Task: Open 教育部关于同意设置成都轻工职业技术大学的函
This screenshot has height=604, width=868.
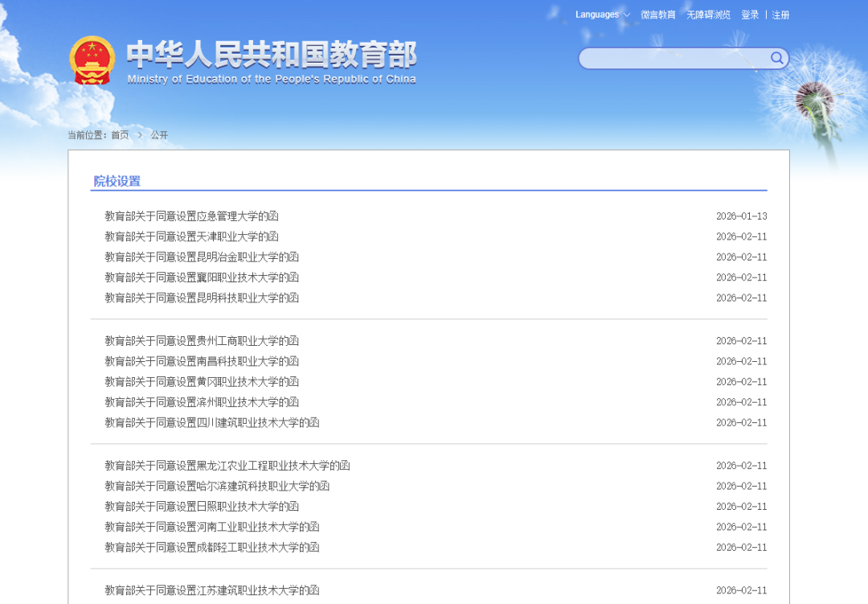Action: click(212, 548)
